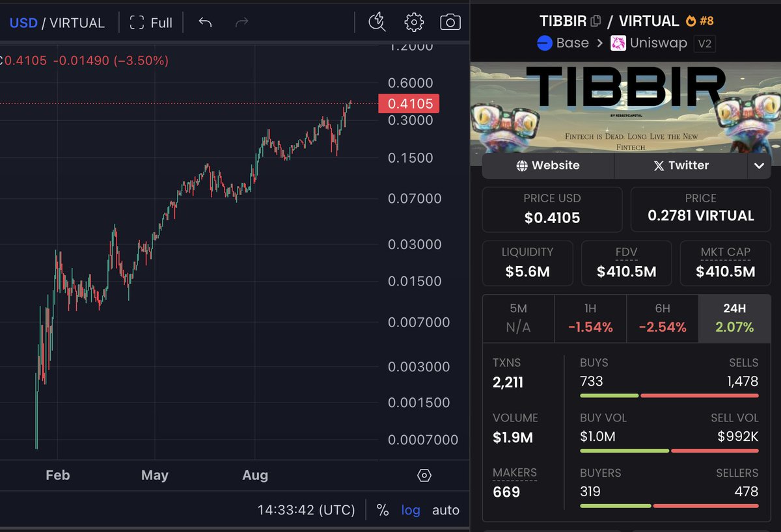Screen dimensions: 781x532
Task: Take a chart snapshot with camera icon
Action: pos(450,22)
